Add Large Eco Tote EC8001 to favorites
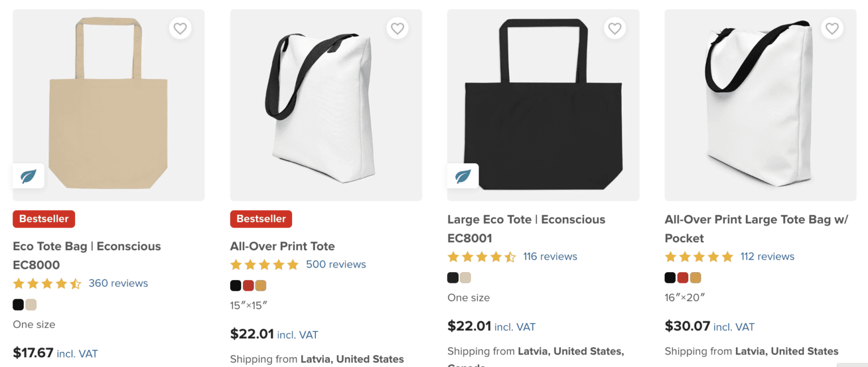 click(x=614, y=28)
